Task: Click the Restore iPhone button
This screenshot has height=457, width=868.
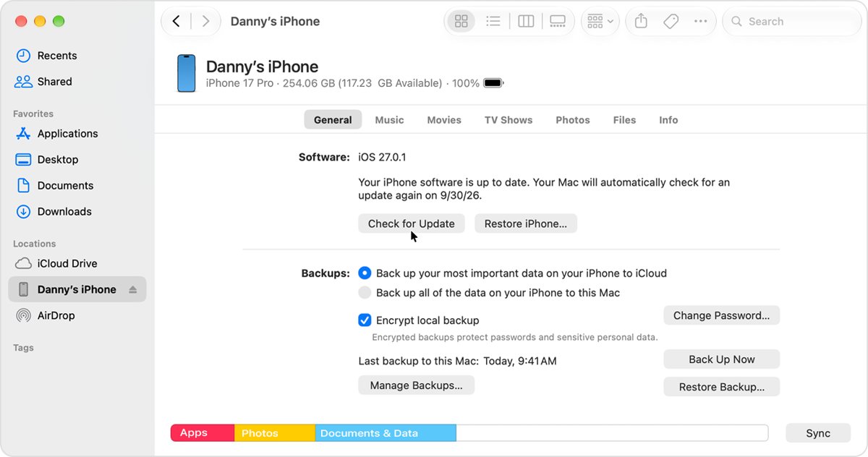Action: pyautogui.click(x=526, y=223)
